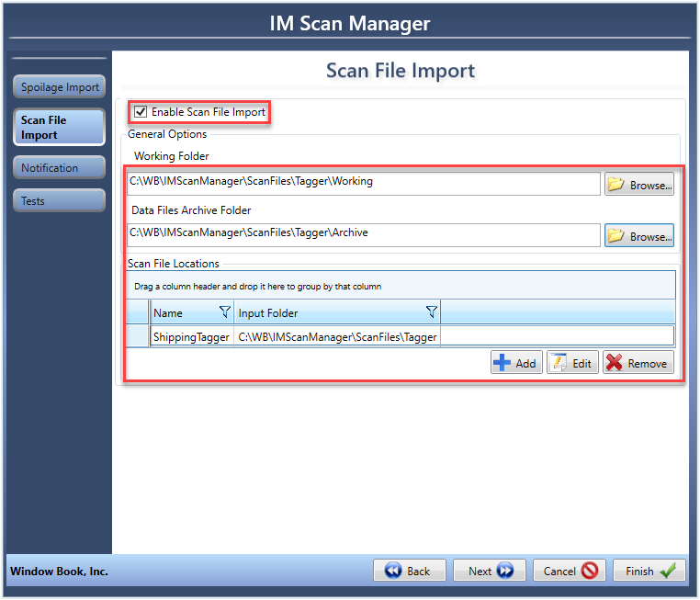The height and width of the screenshot is (600, 700).
Task: Uncheck Enable Scan File Import checkbox
Action: click(141, 111)
